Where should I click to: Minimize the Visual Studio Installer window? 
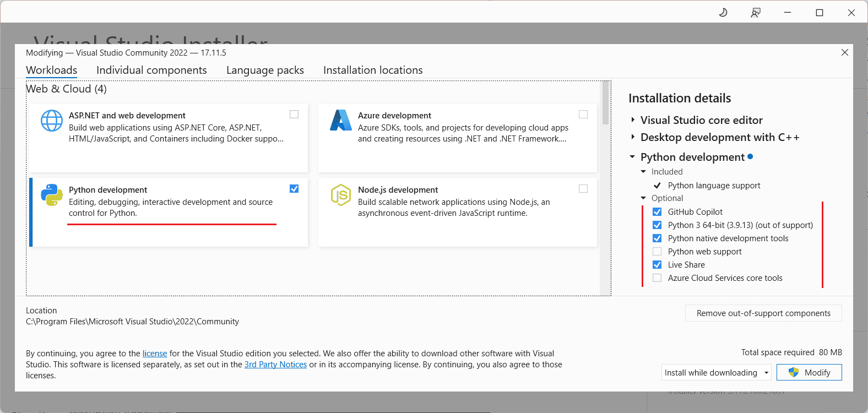tap(788, 12)
